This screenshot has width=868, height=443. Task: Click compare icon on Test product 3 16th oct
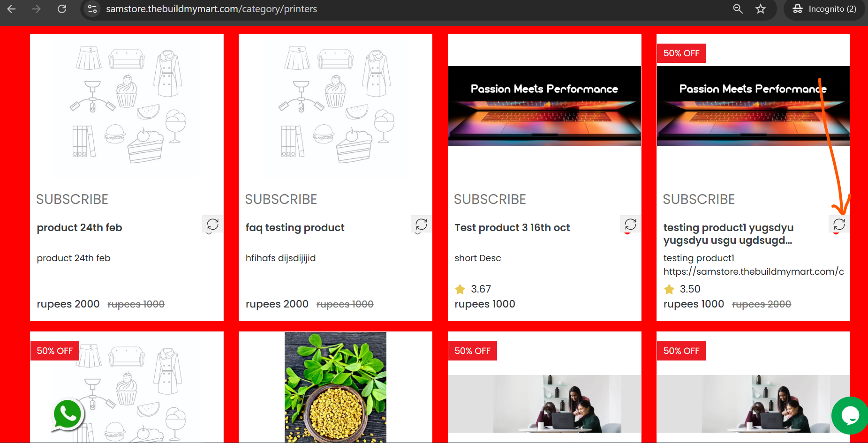630,225
